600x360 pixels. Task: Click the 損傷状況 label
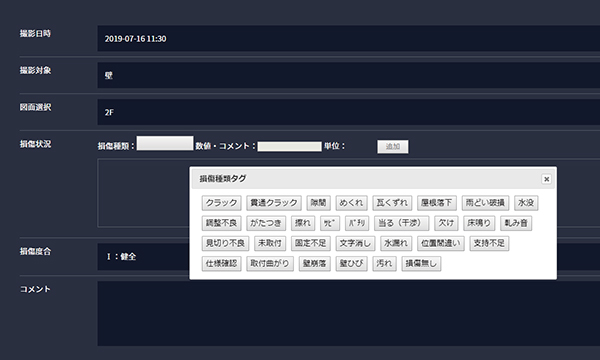click(x=35, y=144)
